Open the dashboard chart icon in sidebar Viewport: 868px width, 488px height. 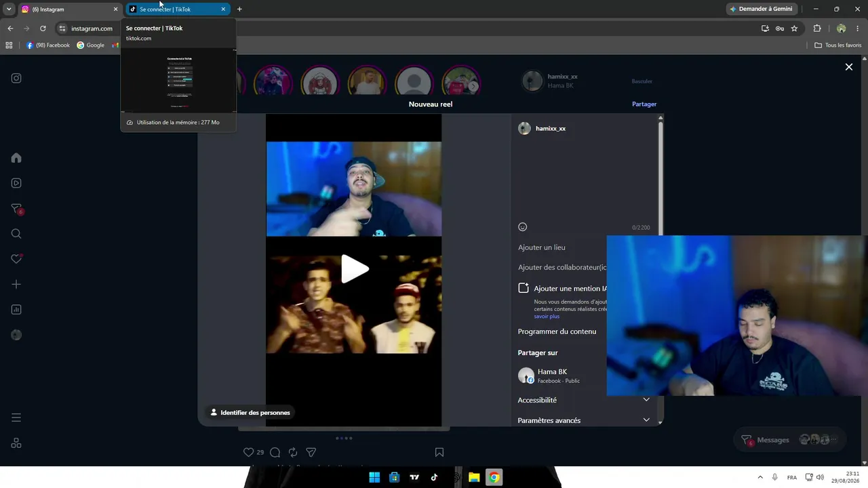[x=16, y=310]
